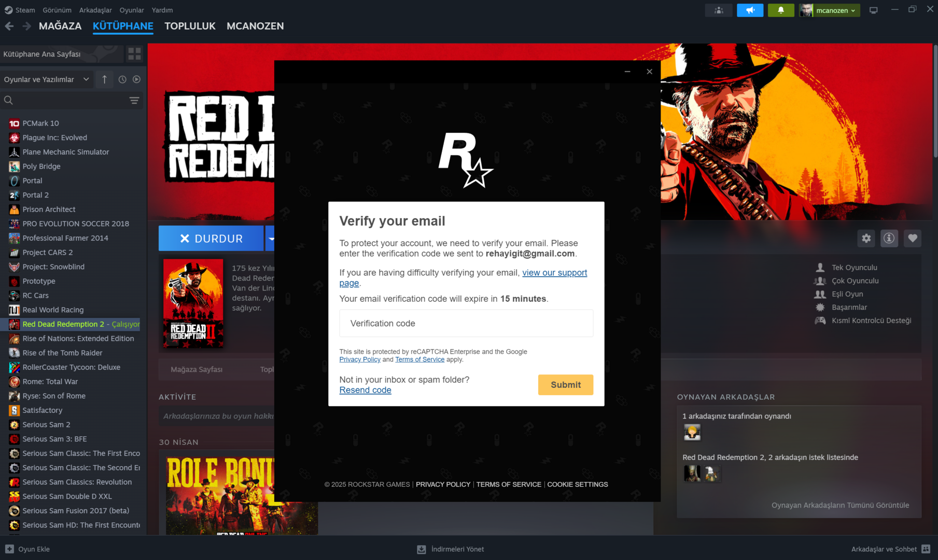Add game to favorites heart icon
Screen dimensions: 938x560
click(x=913, y=238)
